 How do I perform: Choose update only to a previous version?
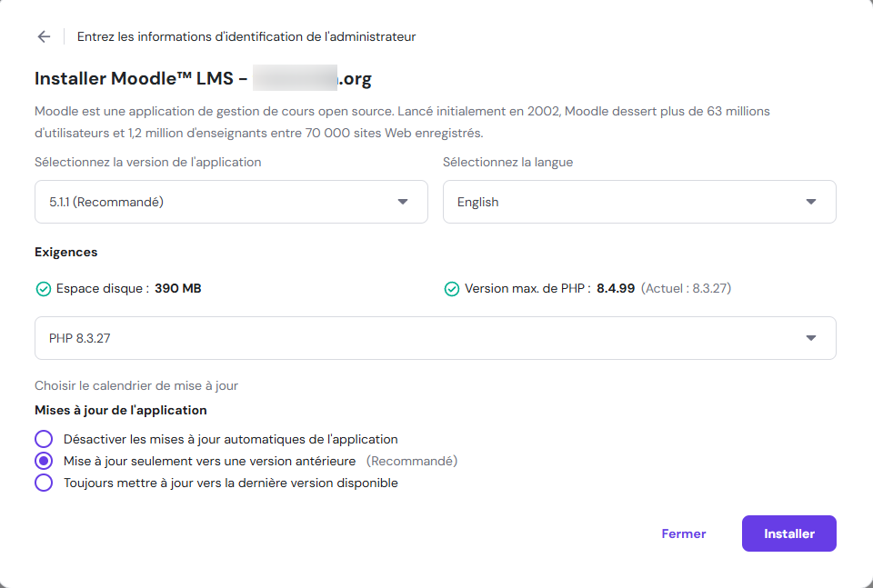(44, 461)
